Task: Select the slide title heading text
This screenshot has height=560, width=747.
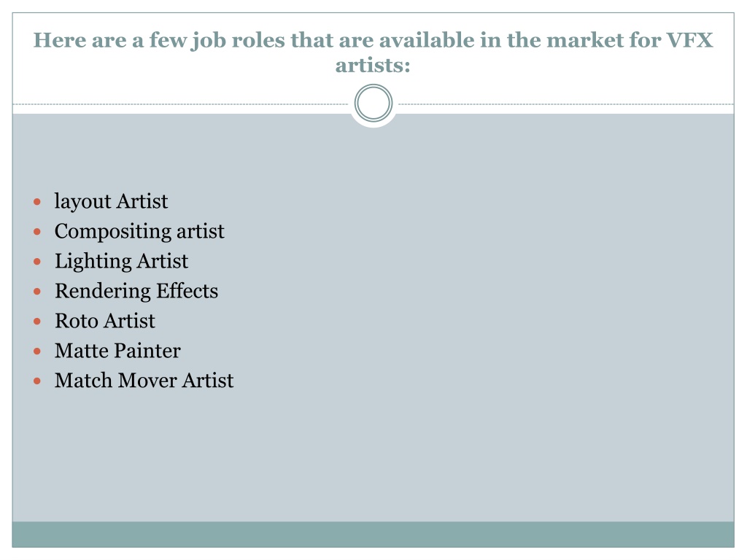Action: (373, 52)
